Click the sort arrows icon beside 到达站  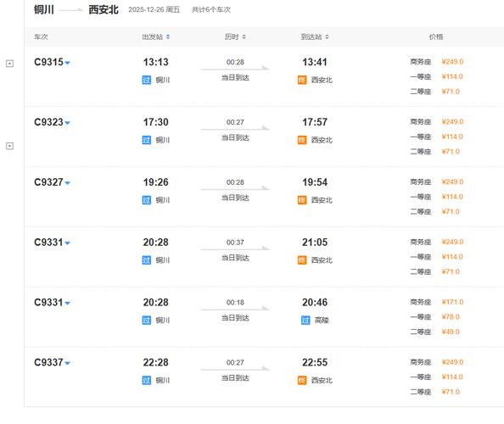coord(327,37)
